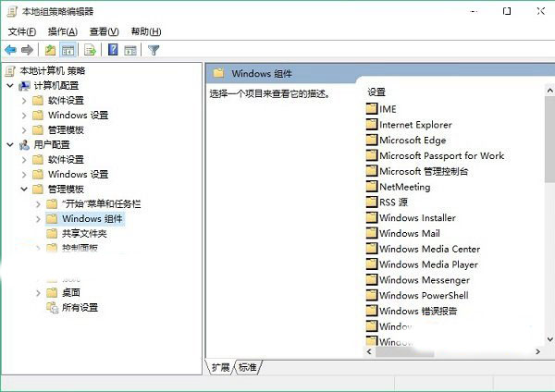Select Windows Media Center item
Viewport: 555px width, 392px height.
[x=430, y=249]
